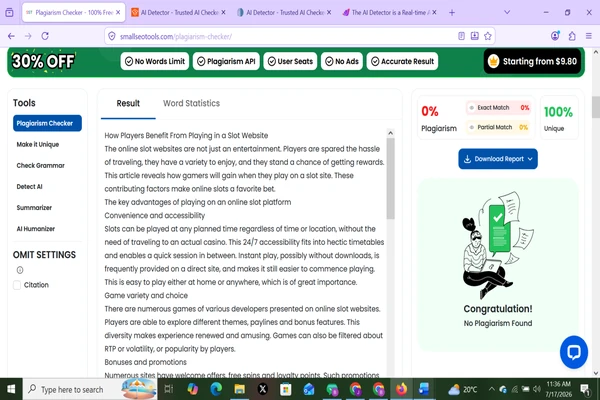600x400 pixels.
Task: Click the Type here to search box
Action: click(90, 389)
